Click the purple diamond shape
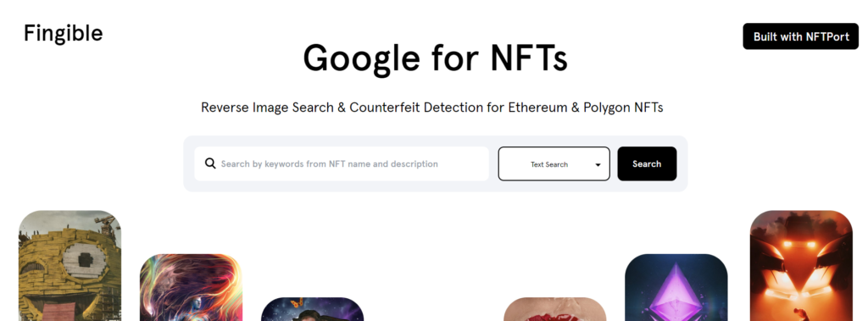This screenshot has width=868, height=321. pos(676,291)
